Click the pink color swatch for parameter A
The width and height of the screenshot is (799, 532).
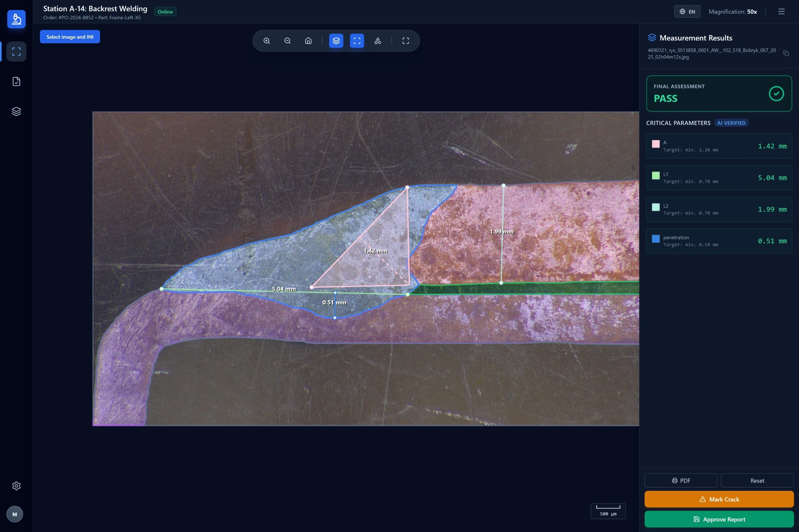point(656,144)
